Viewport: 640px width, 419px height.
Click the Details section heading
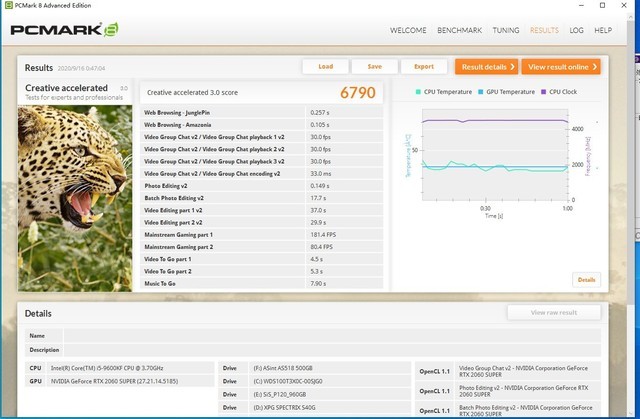click(38, 314)
